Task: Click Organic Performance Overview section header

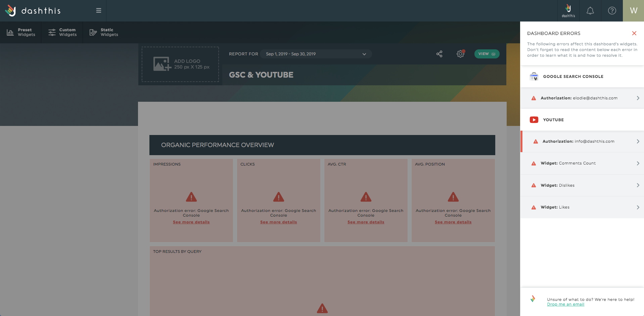Action: pyautogui.click(x=322, y=145)
